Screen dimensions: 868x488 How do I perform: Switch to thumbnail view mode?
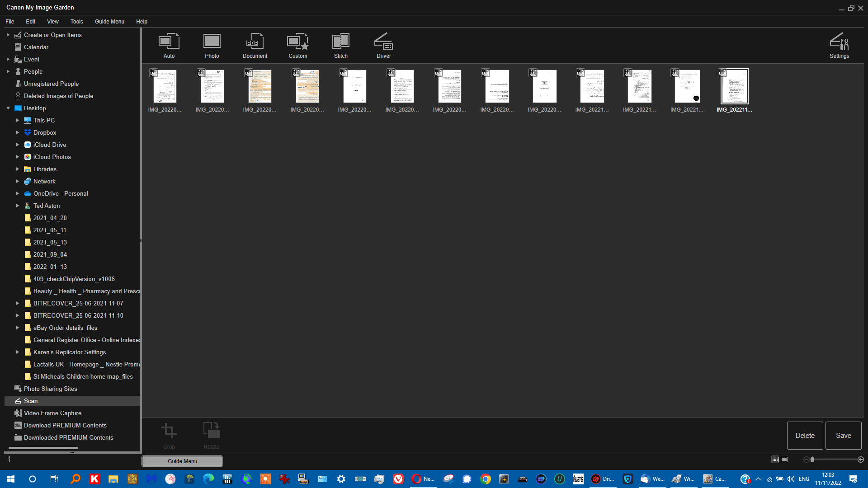coord(774,460)
